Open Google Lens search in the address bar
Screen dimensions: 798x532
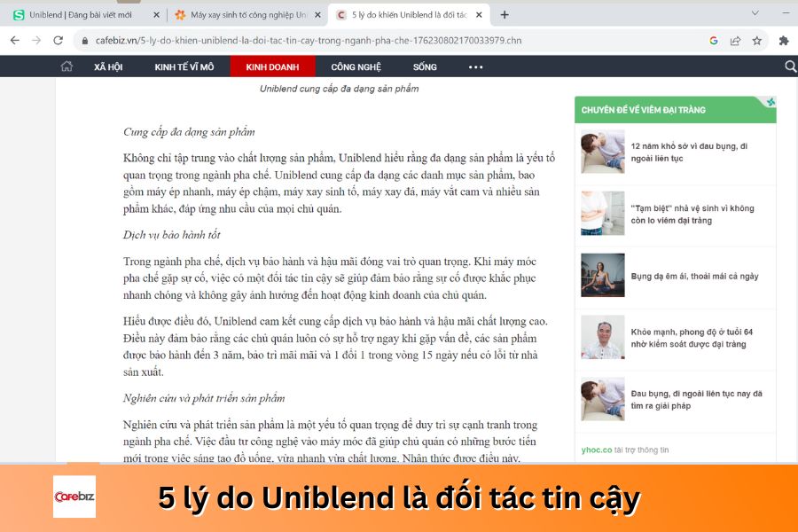point(715,41)
